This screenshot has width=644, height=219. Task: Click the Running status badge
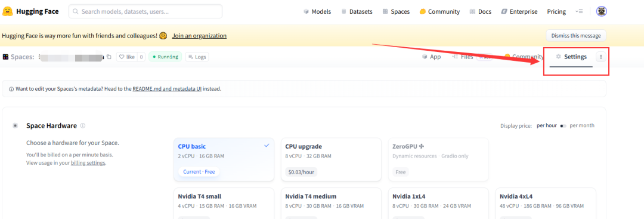tap(165, 57)
